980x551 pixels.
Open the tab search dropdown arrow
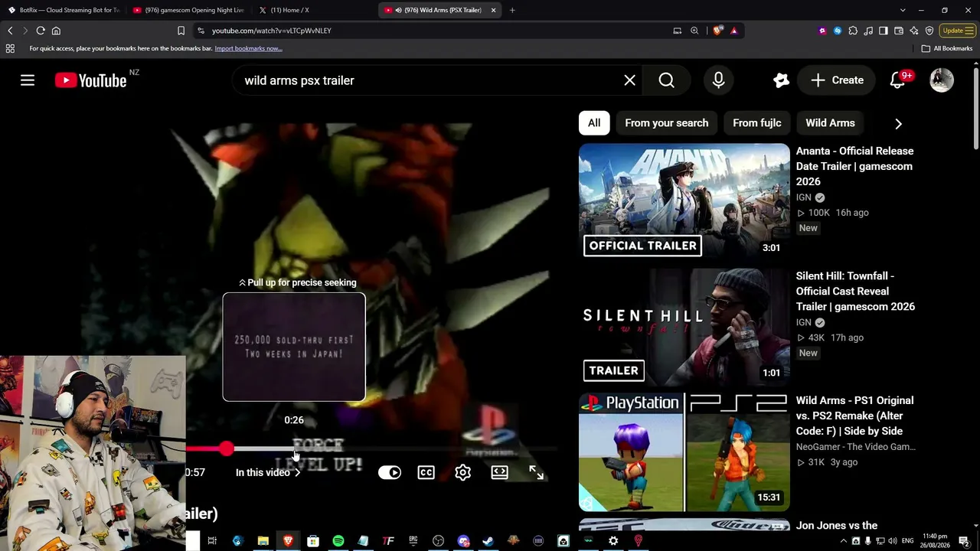click(903, 10)
